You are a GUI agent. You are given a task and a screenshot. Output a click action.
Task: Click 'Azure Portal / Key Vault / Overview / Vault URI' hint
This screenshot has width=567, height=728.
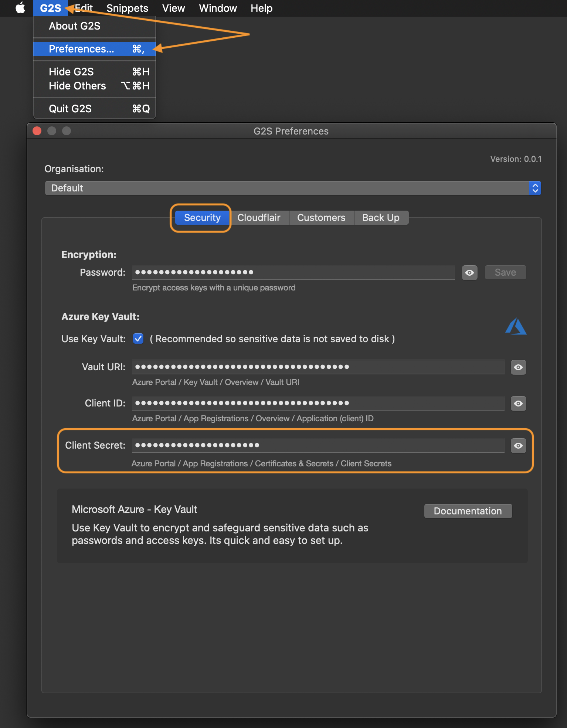click(x=216, y=382)
